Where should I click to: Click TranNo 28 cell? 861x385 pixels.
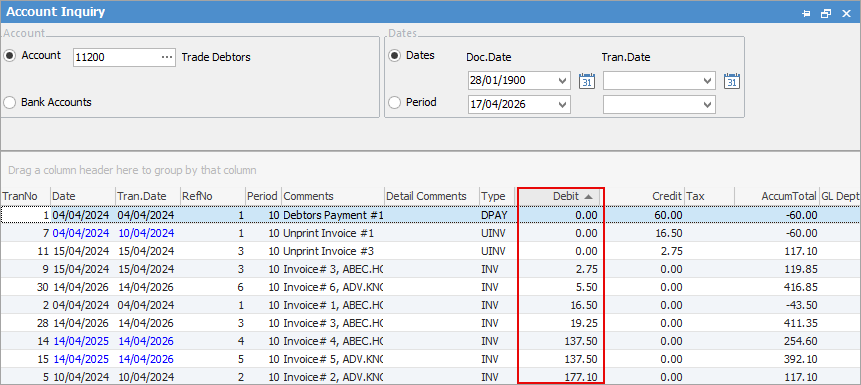[x=25, y=323]
